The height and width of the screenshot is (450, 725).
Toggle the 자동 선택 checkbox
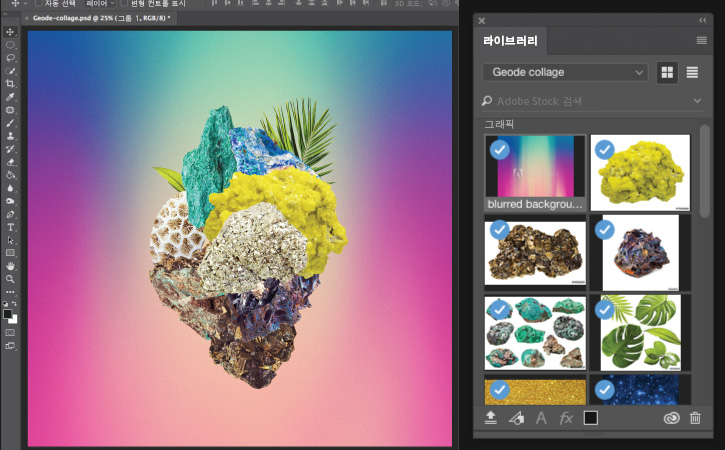pyautogui.click(x=39, y=3)
